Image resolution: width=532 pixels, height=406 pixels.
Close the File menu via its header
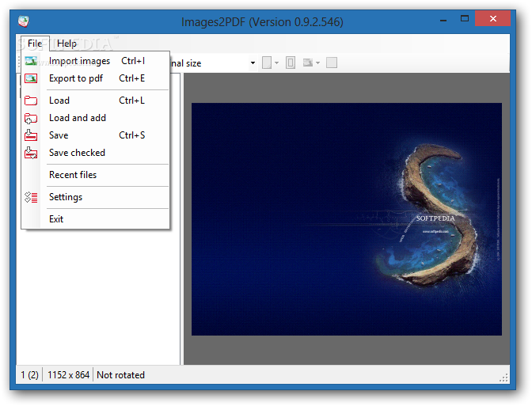[35, 44]
